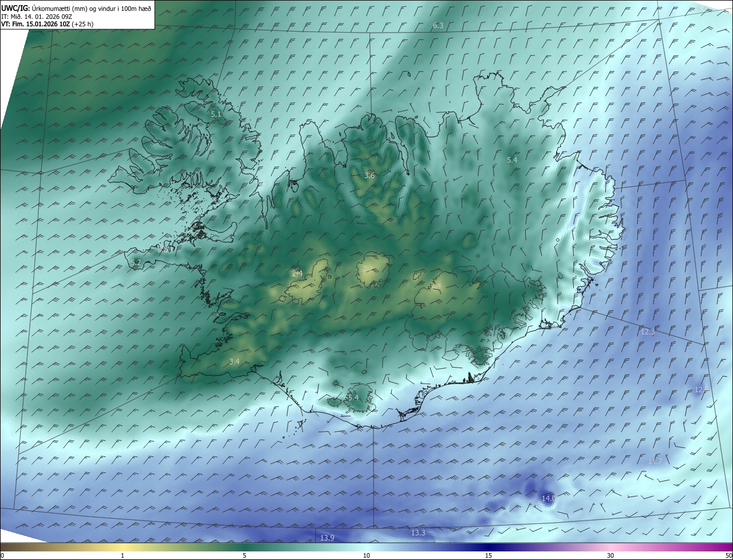The height and width of the screenshot is (560, 733).
Task: Click the 13.3 value label on the map
Action: [x=419, y=533]
